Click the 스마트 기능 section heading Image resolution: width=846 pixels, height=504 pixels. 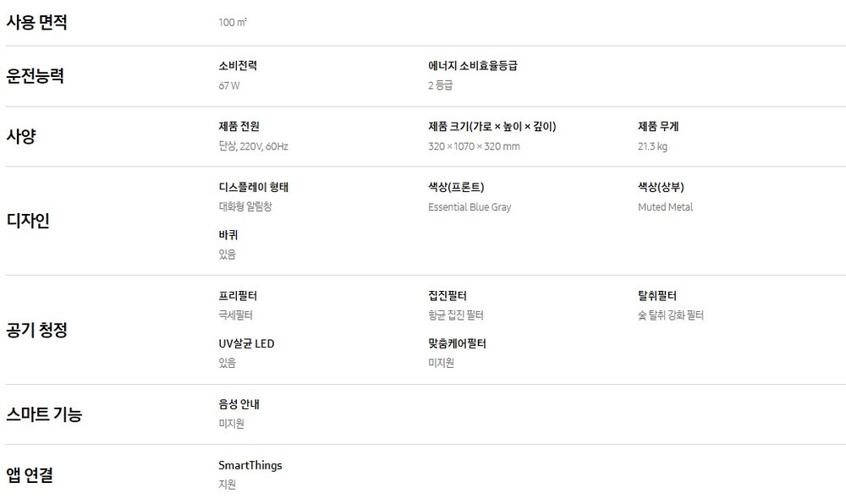[44, 414]
